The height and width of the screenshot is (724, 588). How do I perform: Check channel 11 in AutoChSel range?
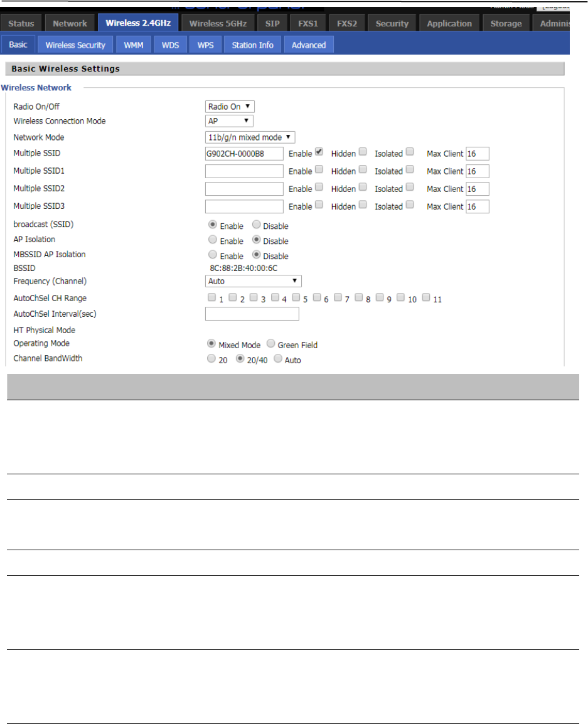point(426,297)
